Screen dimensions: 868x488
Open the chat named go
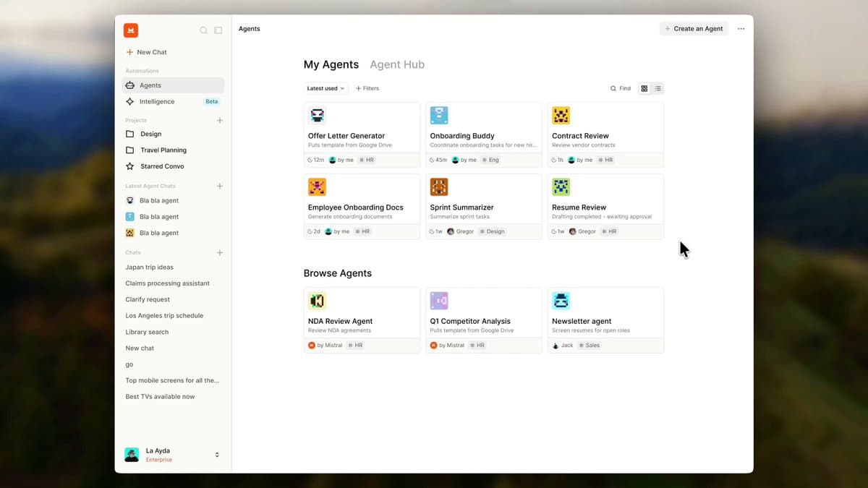(129, 364)
